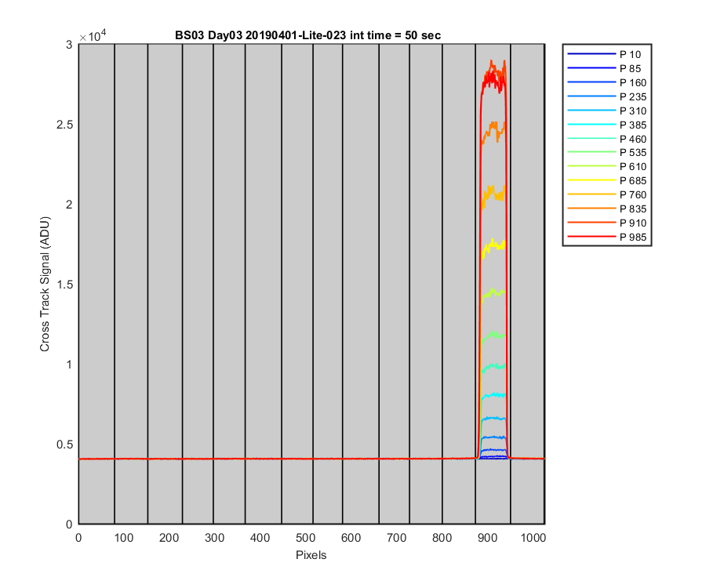The width and height of the screenshot is (706, 588).
Task: Click the x-axis tick label 100
Action: point(124,538)
